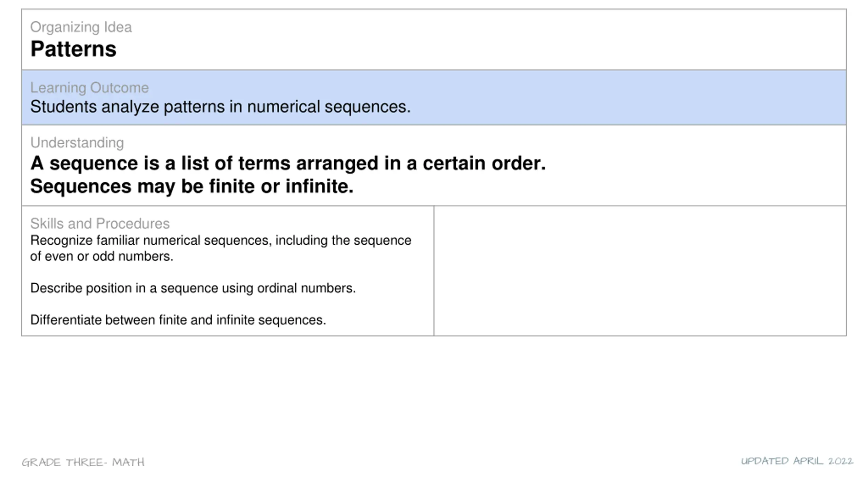This screenshot has height=488, width=868.
Task: Click the word 'infinite' in bold understanding text
Action: pos(319,186)
